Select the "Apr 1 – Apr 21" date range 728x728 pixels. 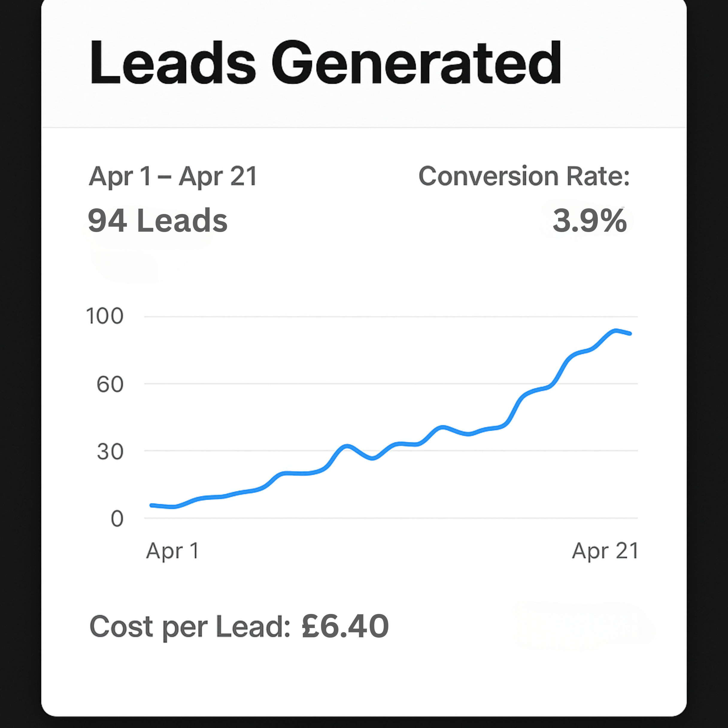coord(173,176)
